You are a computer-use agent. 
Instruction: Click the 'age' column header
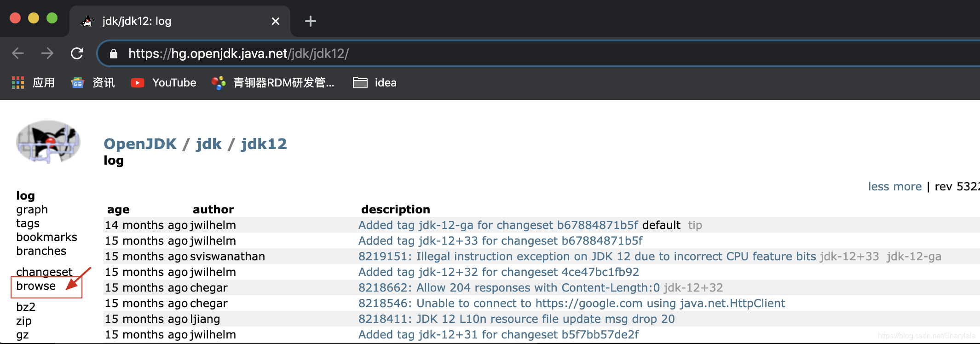pos(118,210)
